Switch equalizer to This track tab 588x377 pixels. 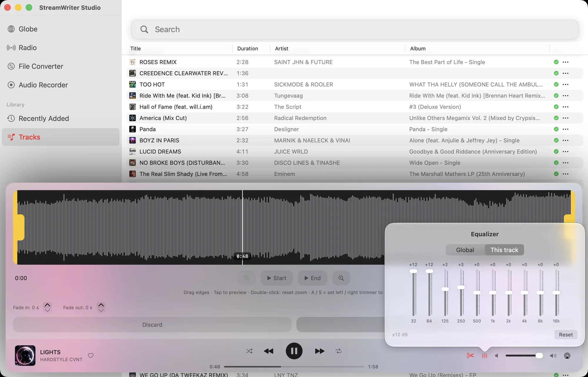(x=504, y=250)
